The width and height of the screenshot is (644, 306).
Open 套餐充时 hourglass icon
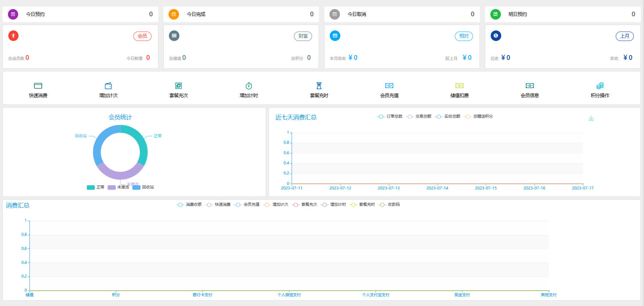[x=319, y=86]
